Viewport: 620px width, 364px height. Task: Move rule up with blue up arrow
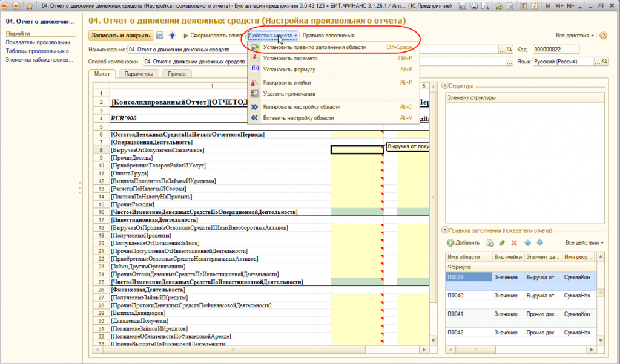[x=528, y=242]
